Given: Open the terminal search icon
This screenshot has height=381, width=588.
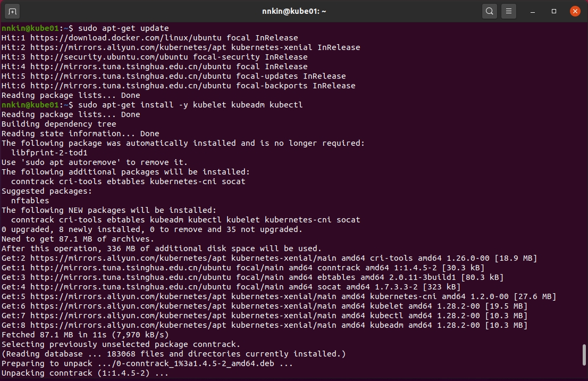Looking at the screenshot, I should (x=489, y=11).
